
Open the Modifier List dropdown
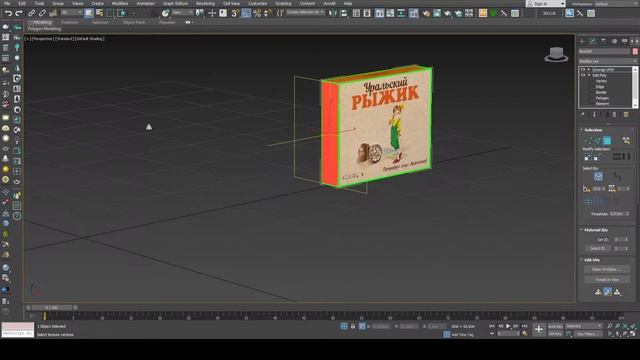pos(608,61)
